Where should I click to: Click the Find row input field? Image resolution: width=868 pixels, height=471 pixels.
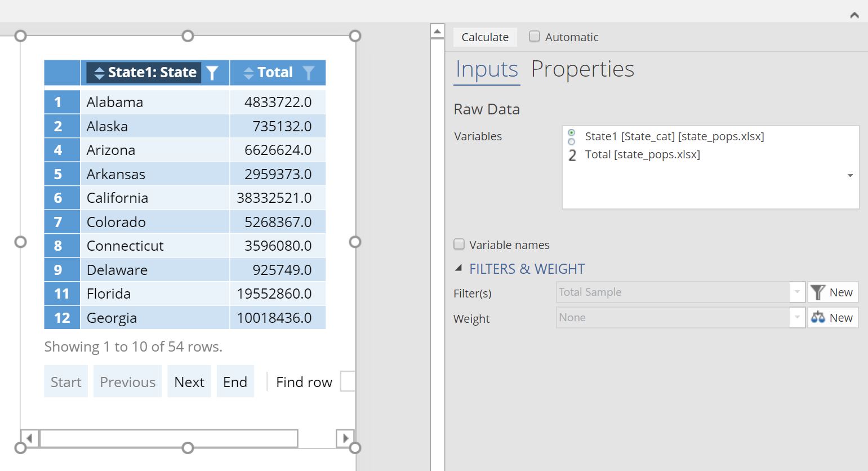pyautogui.click(x=348, y=381)
